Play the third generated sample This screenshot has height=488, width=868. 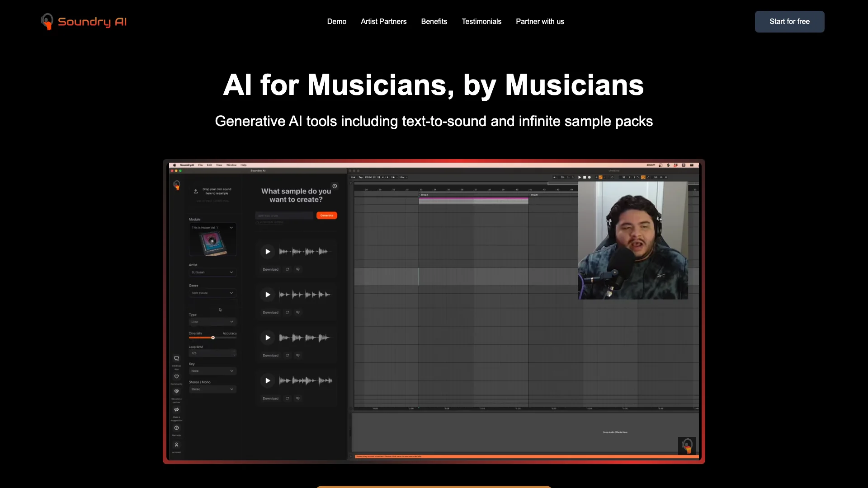268,338
